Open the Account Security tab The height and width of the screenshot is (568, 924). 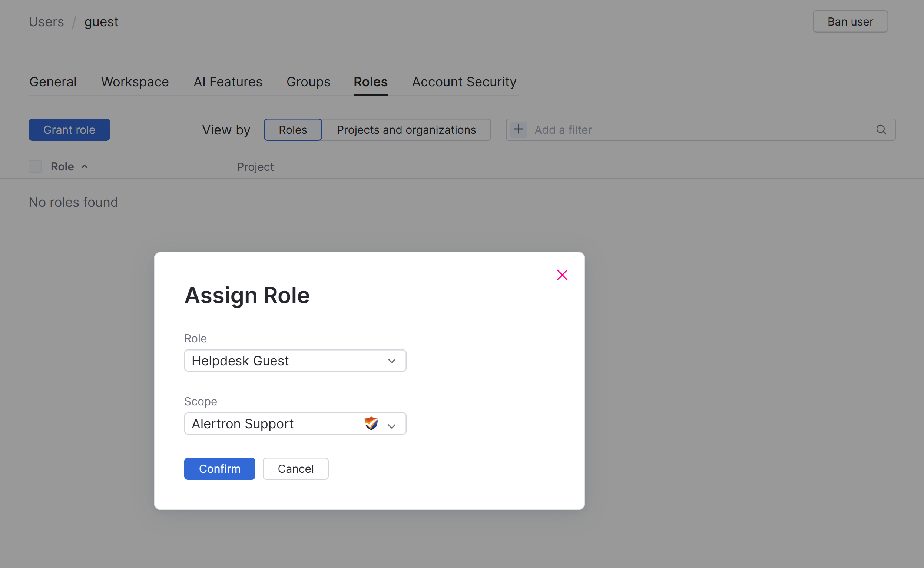[x=464, y=82]
